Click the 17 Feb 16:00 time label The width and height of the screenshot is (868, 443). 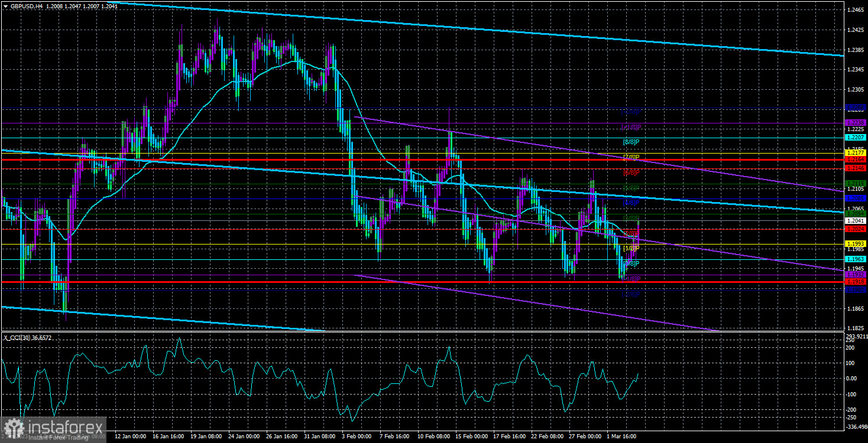point(510,437)
